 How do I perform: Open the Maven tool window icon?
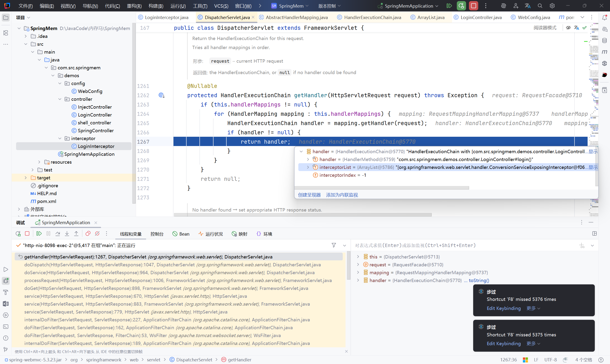605,52
